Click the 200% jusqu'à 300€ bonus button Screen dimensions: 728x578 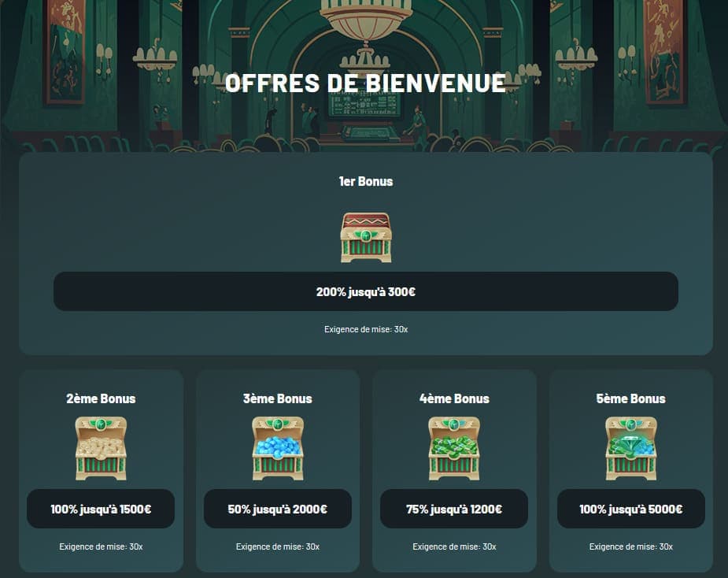tap(364, 291)
